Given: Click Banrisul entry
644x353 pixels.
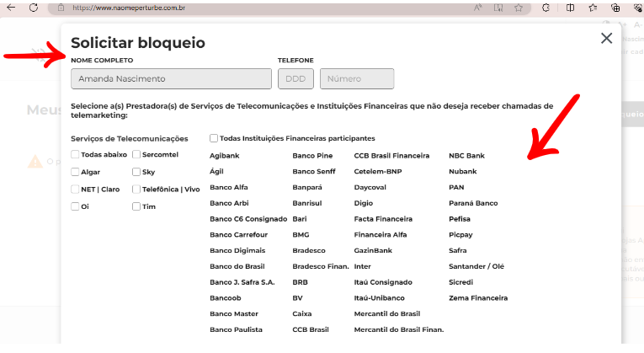Looking at the screenshot, I should (307, 203).
